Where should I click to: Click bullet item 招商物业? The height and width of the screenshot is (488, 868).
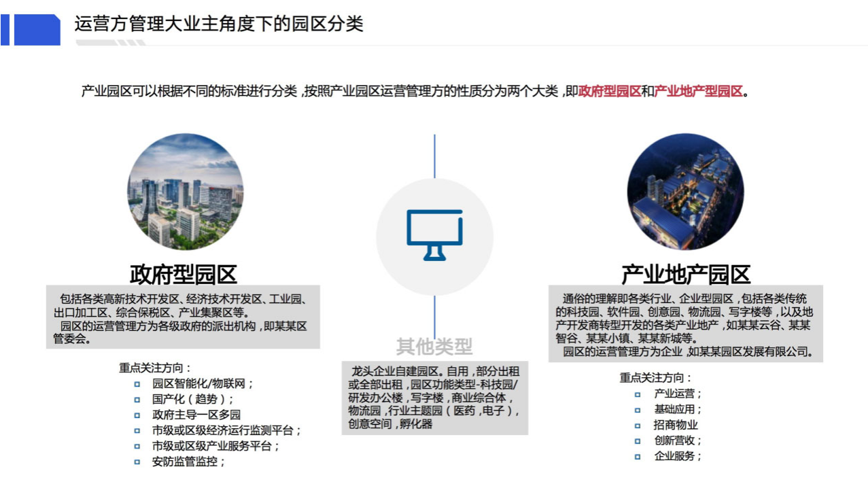coord(676,425)
